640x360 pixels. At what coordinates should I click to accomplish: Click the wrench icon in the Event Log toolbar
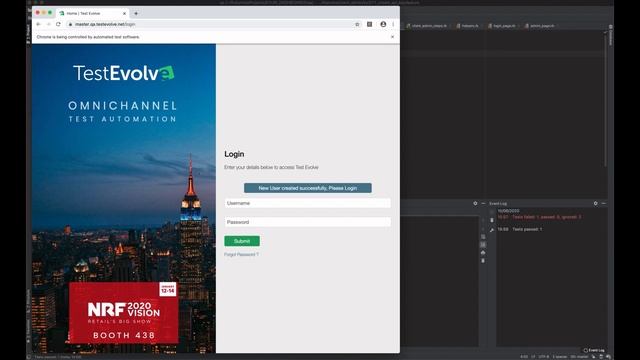[x=492, y=230]
